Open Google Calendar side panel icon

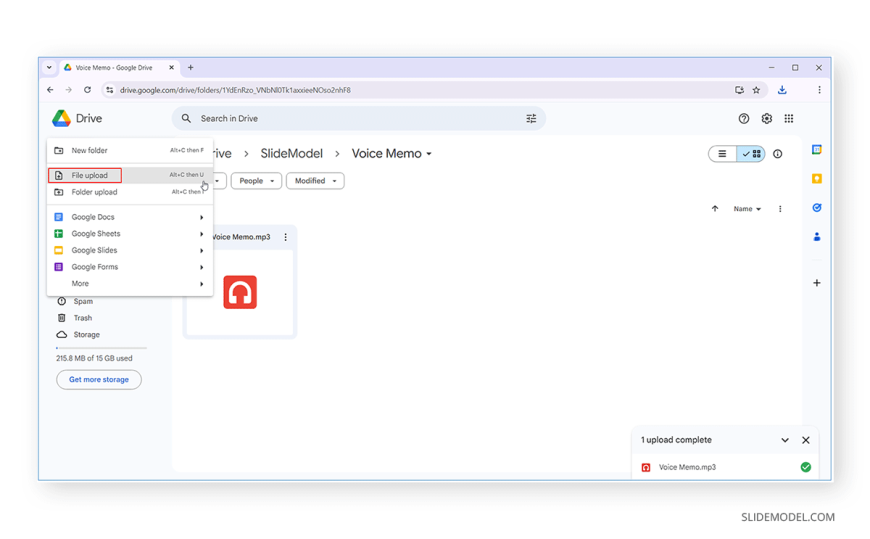pyautogui.click(x=817, y=150)
